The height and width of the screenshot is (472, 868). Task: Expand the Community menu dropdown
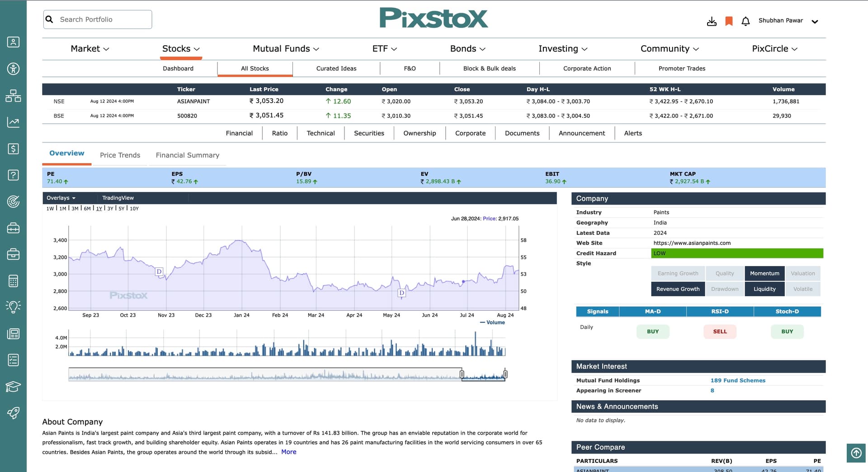tap(670, 49)
